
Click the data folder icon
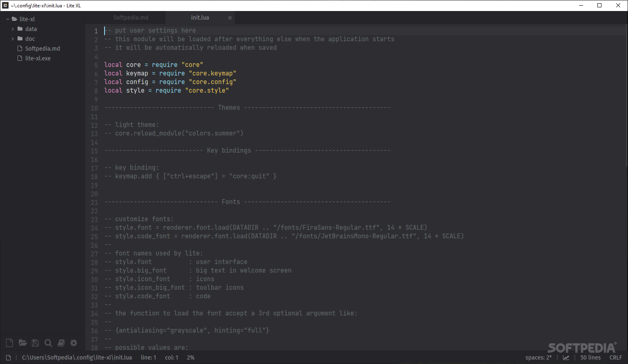pos(20,29)
